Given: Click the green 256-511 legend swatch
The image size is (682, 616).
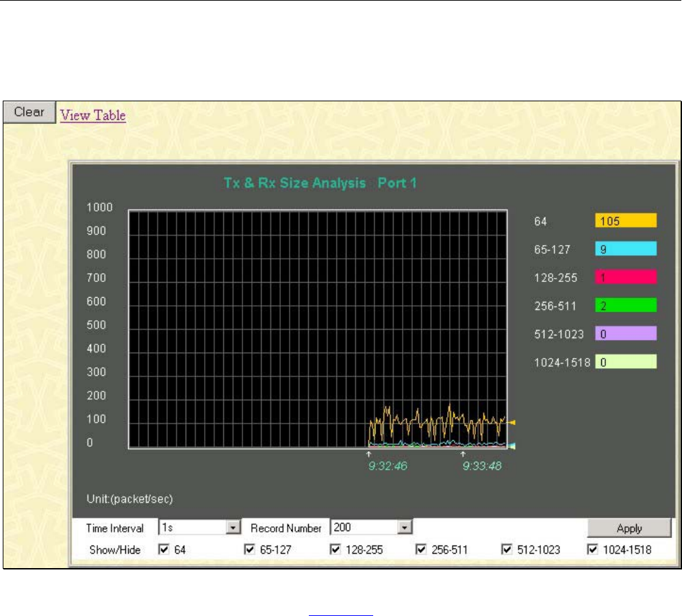Looking at the screenshot, I should point(625,305).
